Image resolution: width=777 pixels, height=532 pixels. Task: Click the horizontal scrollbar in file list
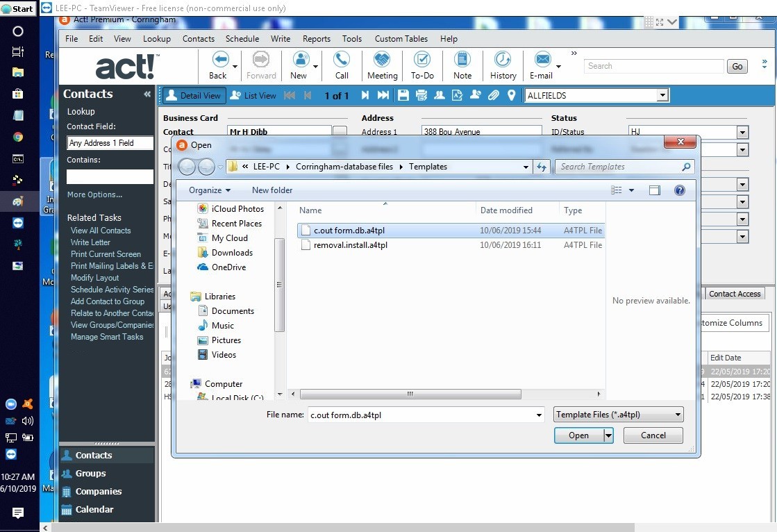pos(410,394)
